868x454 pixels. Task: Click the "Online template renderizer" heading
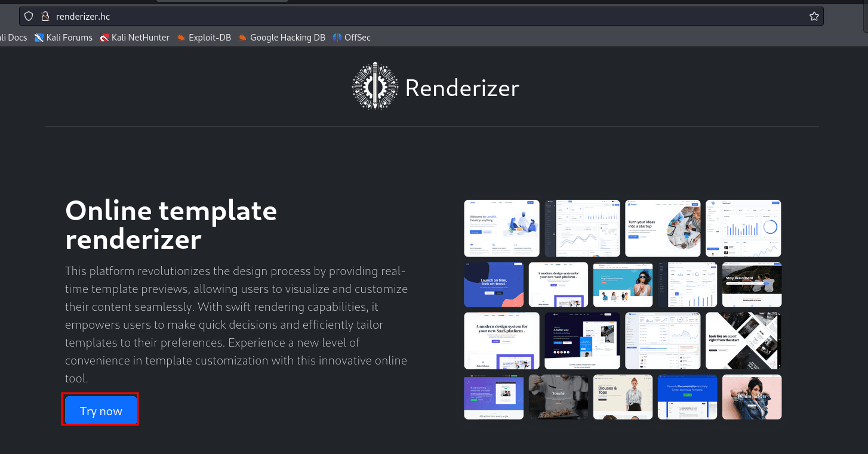171,225
